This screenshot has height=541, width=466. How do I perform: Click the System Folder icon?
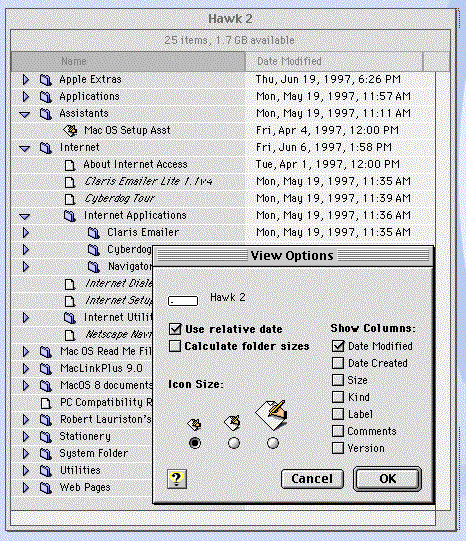point(46,453)
